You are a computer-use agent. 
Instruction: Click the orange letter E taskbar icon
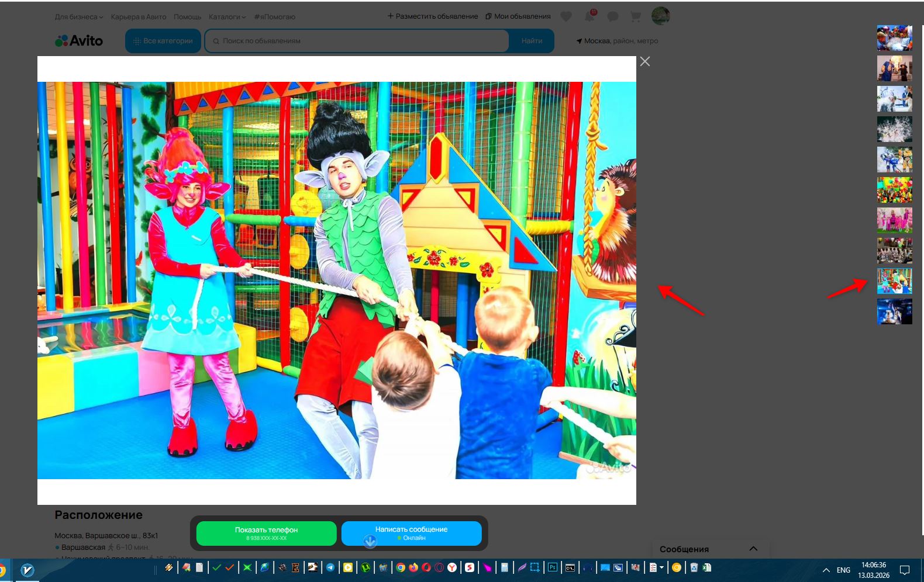click(295, 567)
